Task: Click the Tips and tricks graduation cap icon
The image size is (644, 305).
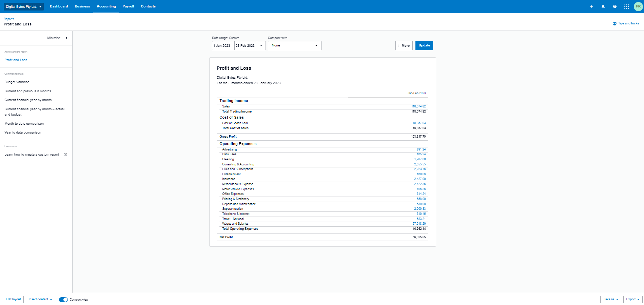Action: [x=614, y=24]
